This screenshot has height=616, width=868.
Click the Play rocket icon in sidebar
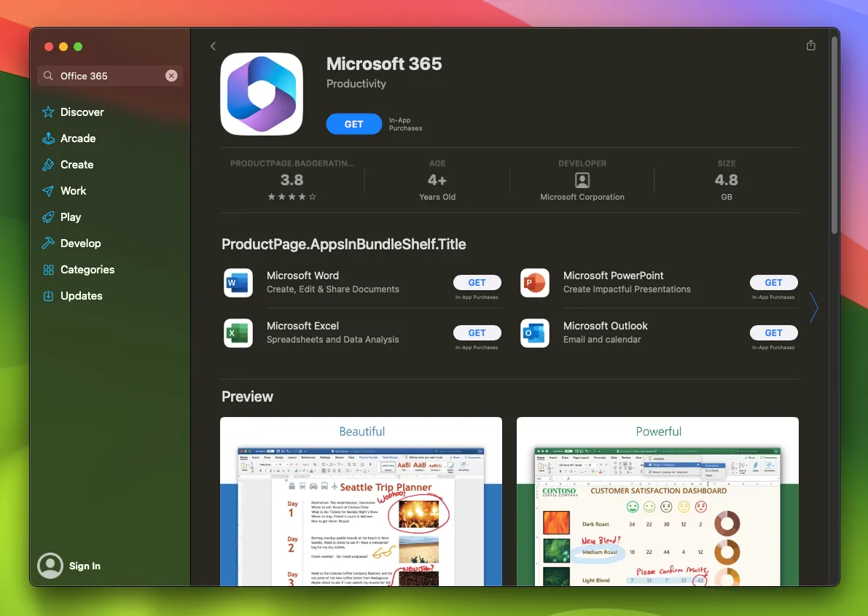click(48, 217)
